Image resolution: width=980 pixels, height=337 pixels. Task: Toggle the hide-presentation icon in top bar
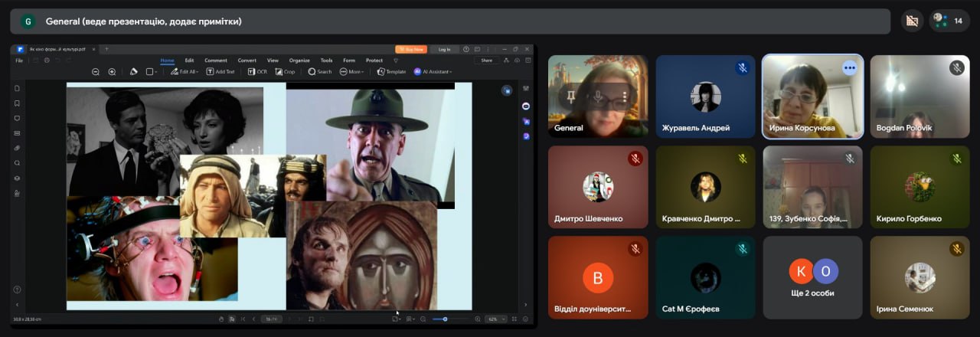911,21
